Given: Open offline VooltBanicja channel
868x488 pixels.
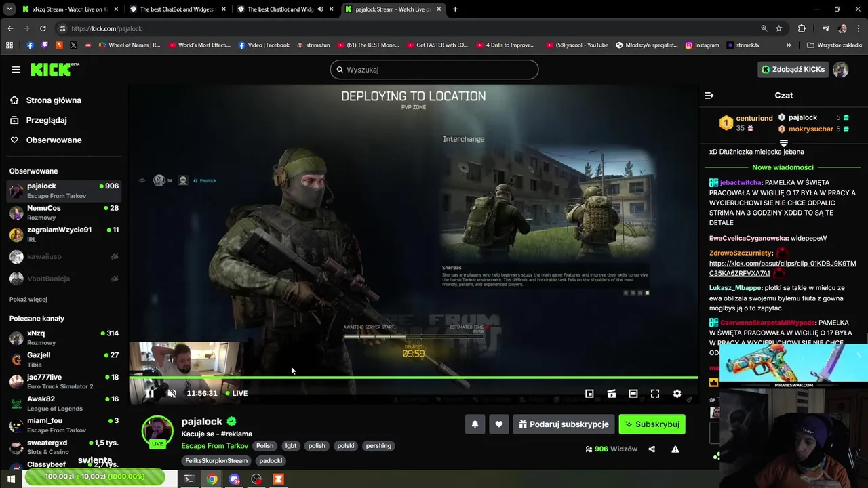Looking at the screenshot, I should pos(64,279).
